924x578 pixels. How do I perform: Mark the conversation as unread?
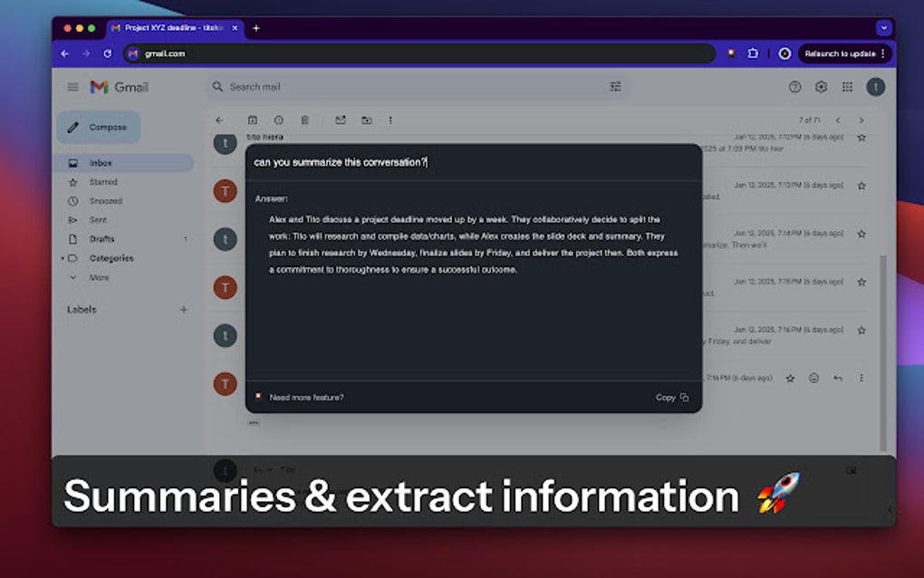(x=340, y=120)
